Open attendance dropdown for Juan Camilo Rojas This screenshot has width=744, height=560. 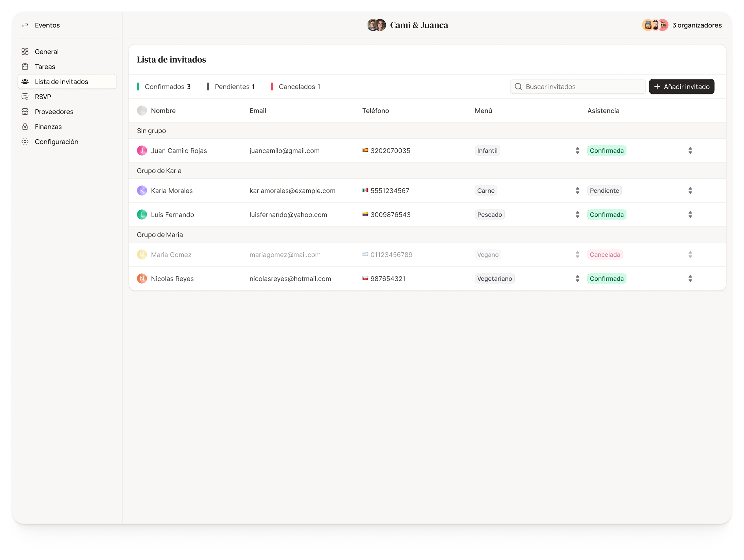point(690,150)
